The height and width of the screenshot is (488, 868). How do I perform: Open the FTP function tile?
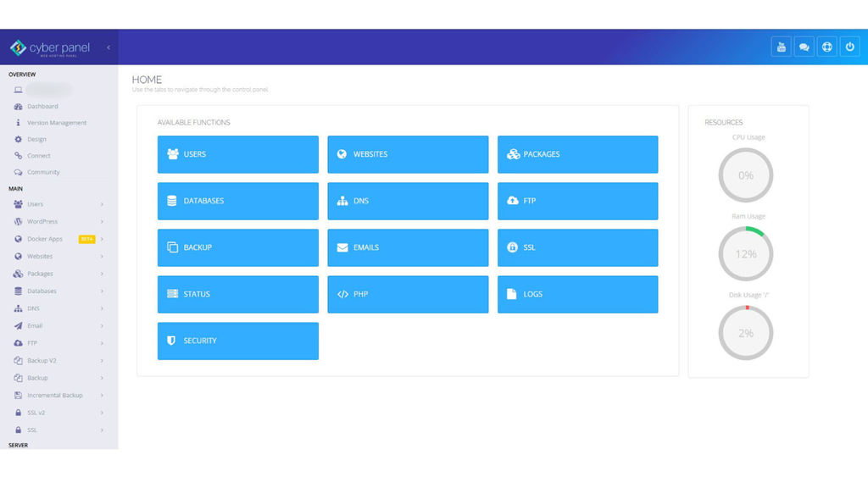pyautogui.click(x=578, y=201)
